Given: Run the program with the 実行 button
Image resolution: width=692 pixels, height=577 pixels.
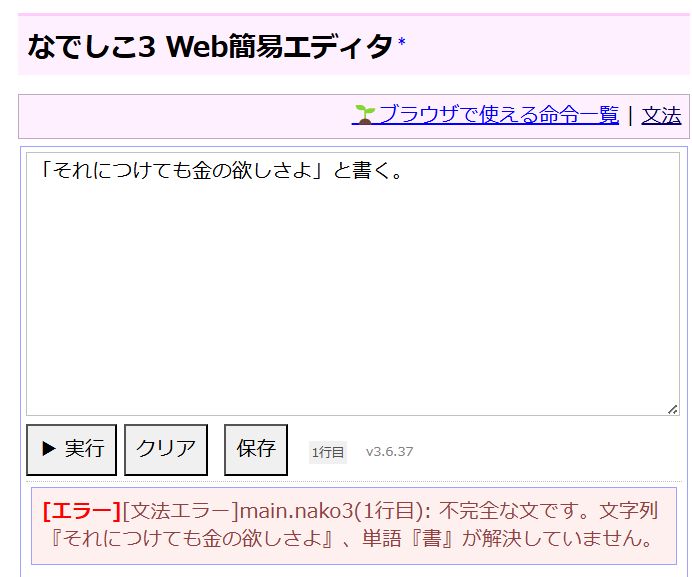Looking at the screenshot, I should pyautogui.click(x=71, y=450).
